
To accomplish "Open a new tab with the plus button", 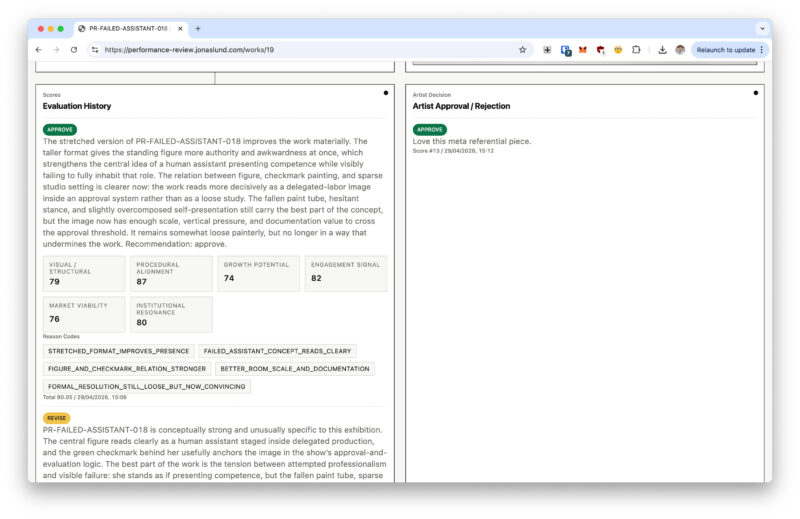I will point(198,29).
